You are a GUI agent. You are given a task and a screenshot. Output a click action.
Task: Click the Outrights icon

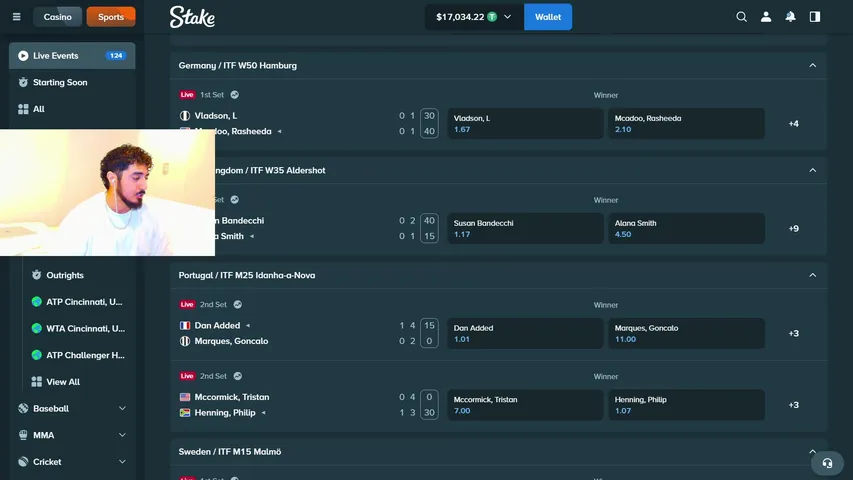coord(36,275)
